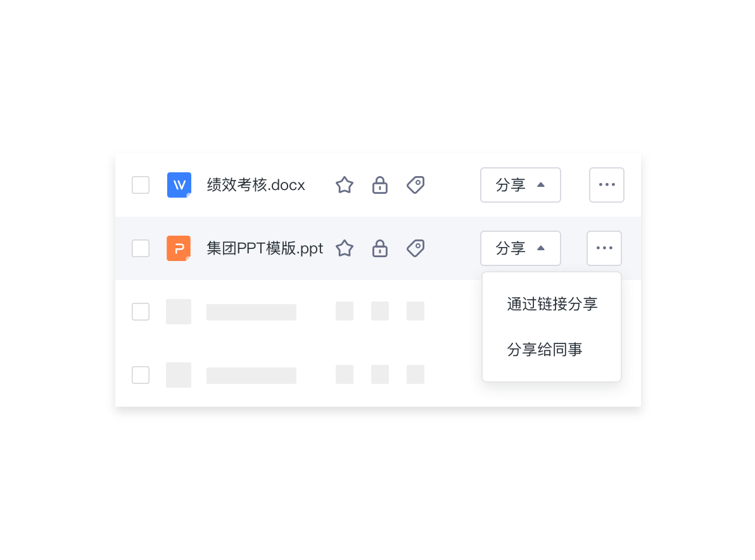Click the blue W document icon
This screenshot has width=755, height=560.
pyautogui.click(x=179, y=185)
